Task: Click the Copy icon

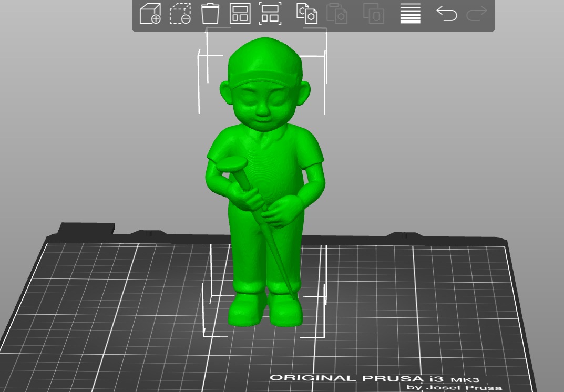Action: click(x=307, y=14)
